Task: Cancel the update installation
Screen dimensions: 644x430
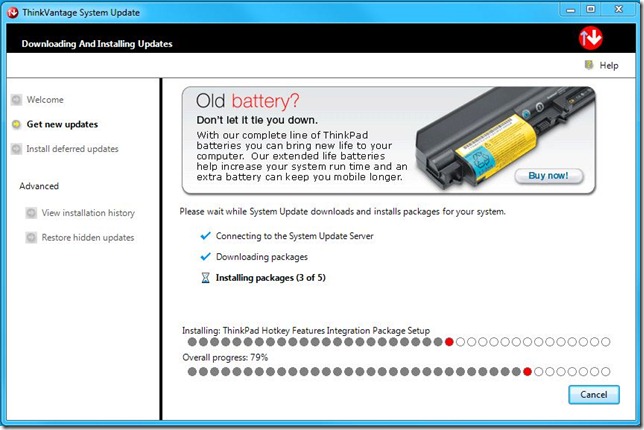Action: click(x=594, y=395)
